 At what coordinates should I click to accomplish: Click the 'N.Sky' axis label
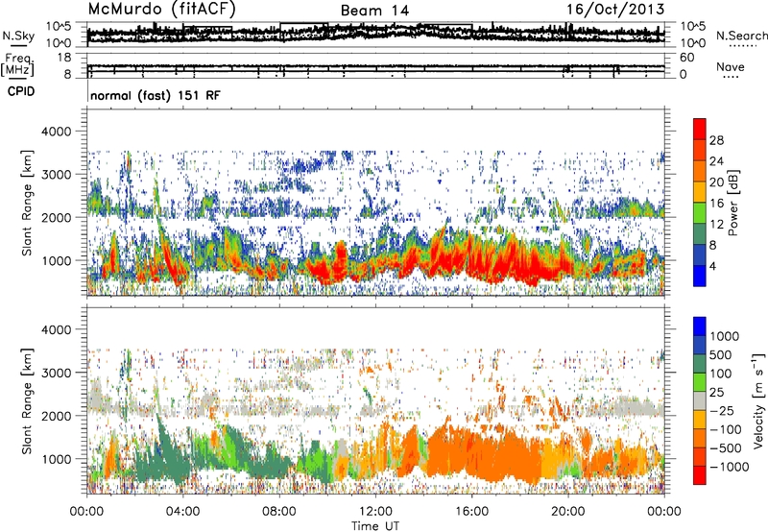pyautogui.click(x=18, y=36)
